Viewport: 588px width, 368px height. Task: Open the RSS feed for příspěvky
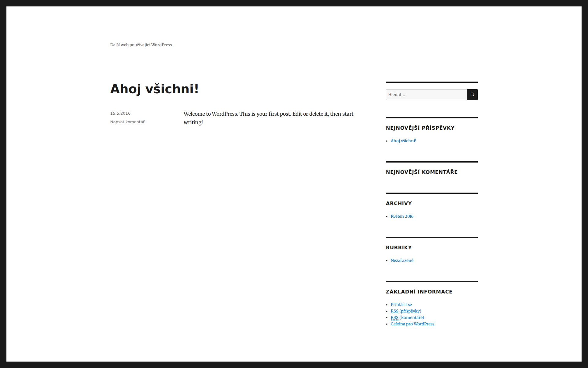click(405, 311)
